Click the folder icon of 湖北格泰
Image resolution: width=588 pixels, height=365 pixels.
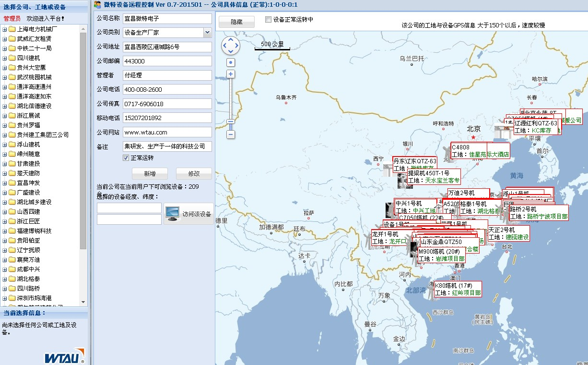12,279
